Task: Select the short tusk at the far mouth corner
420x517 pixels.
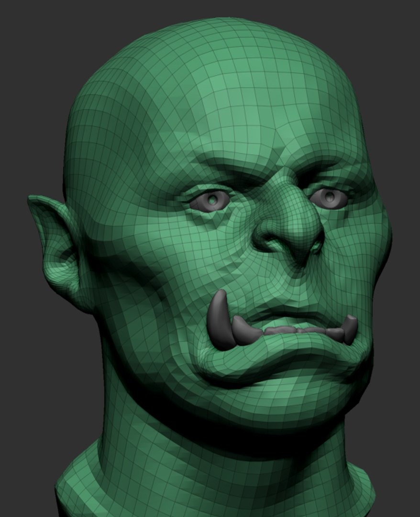Action: coord(350,329)
